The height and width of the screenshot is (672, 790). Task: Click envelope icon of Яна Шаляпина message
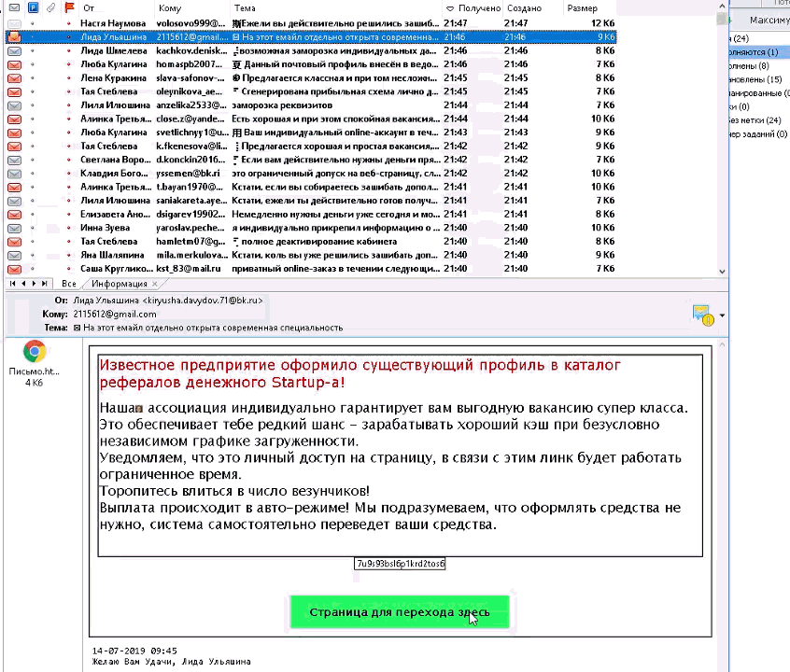(x=15, y=255)
